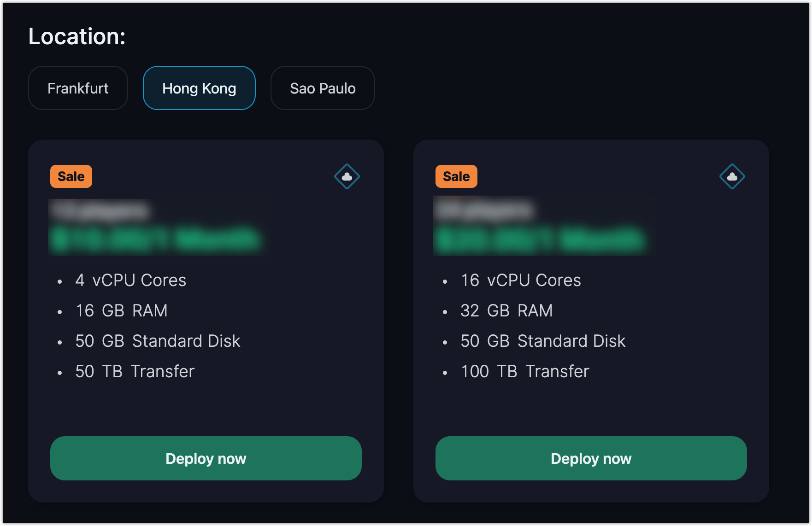
Task: Click Sale badge on the 16 vCPU plan
Action: 456,176
